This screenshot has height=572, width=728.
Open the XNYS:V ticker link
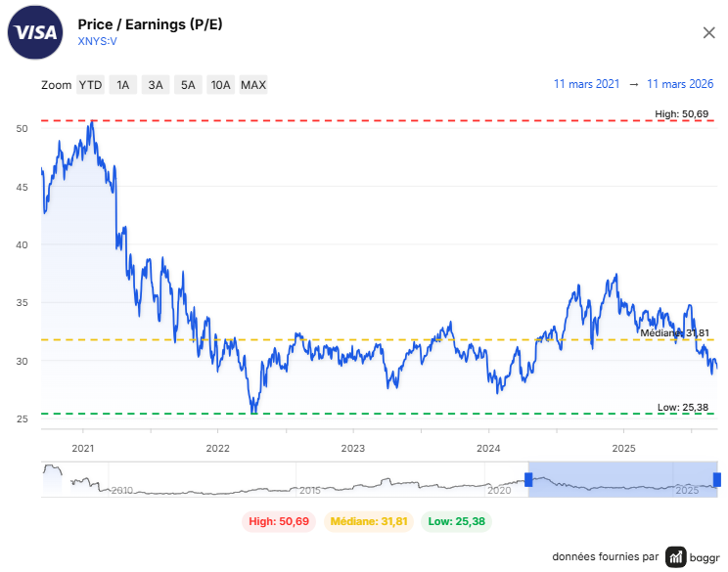(98, 41)
